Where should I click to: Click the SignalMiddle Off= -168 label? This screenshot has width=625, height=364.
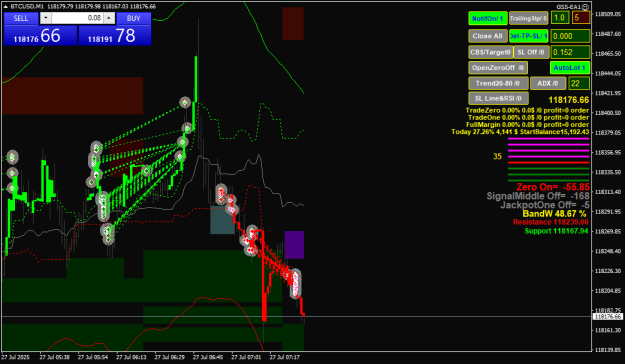(x=537, y=196)
